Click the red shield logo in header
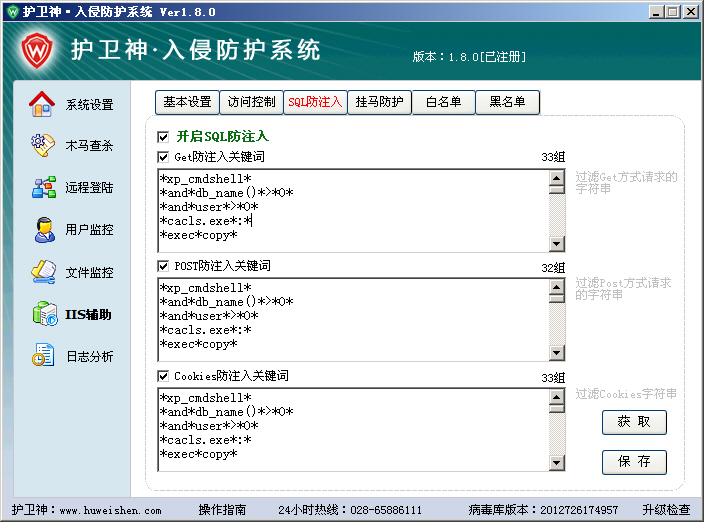 (37, 50)
